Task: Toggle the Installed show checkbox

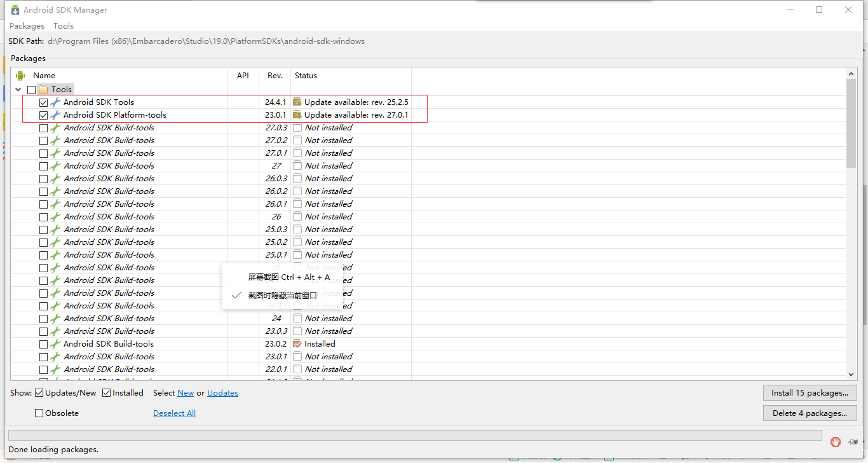Action: tap(106, 393)
